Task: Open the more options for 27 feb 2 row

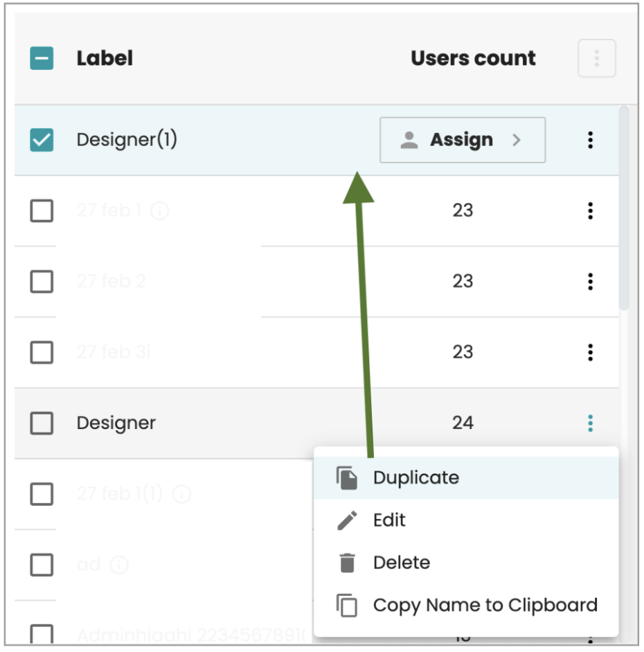Action: pyautogui.click(x=590, y=282)
